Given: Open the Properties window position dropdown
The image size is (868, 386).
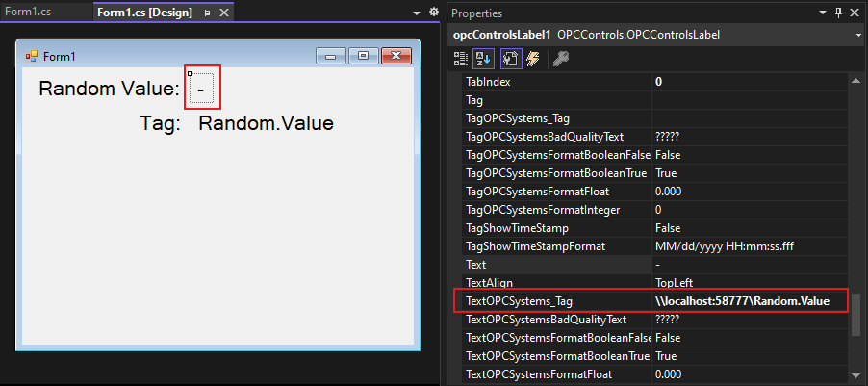Looking at the screenshot, I should (823, 13).
